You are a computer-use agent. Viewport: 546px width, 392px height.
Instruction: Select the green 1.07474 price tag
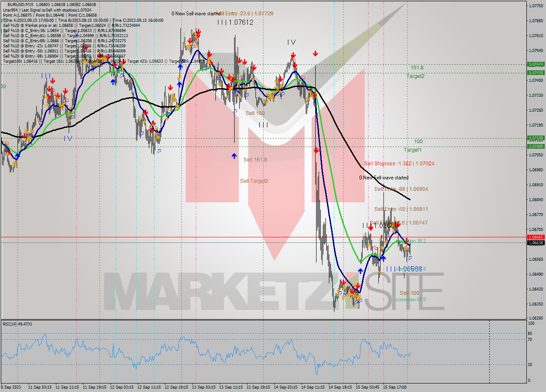coord(536,64)
